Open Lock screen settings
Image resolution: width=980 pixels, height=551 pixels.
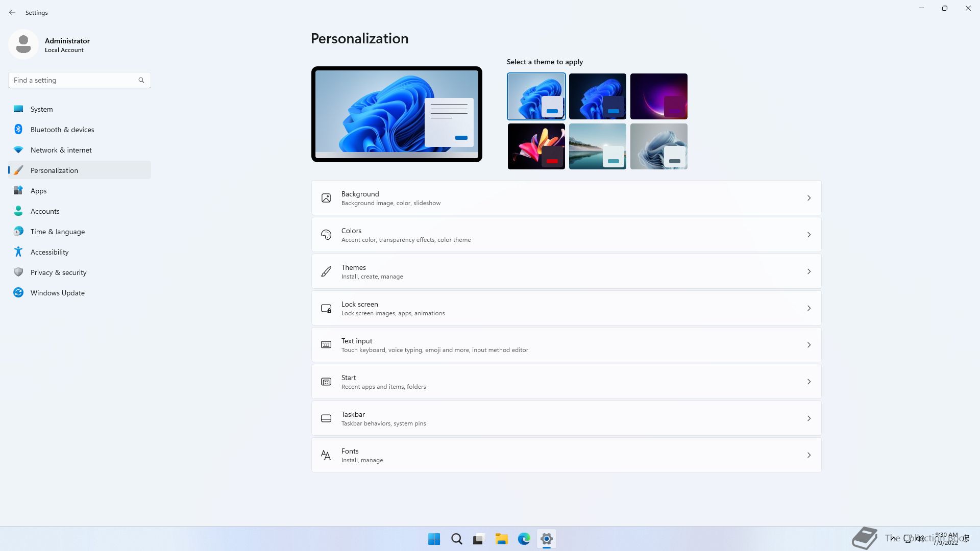coord(566,308)
